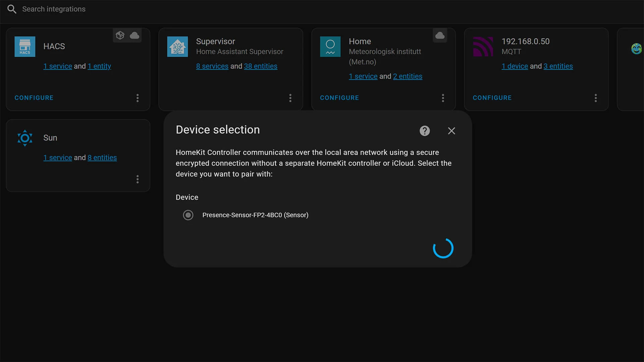This screenshot has width=644, height=362.
Task: Click the search magnifier icon
Action: pyautogui.click(x=12, y=9)
